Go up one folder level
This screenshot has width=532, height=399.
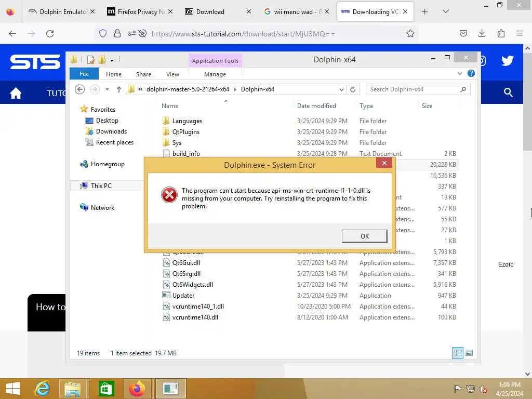coord(119,89)
